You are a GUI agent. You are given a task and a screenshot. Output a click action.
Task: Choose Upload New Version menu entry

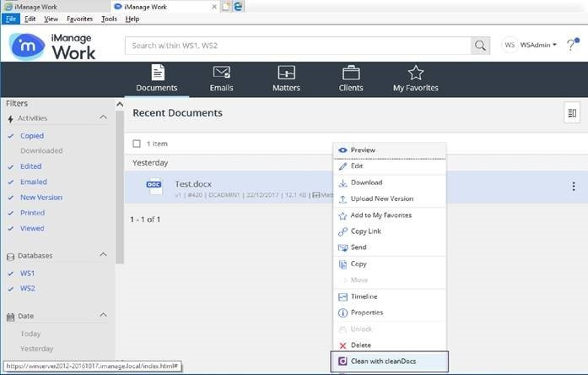point(389,199)
